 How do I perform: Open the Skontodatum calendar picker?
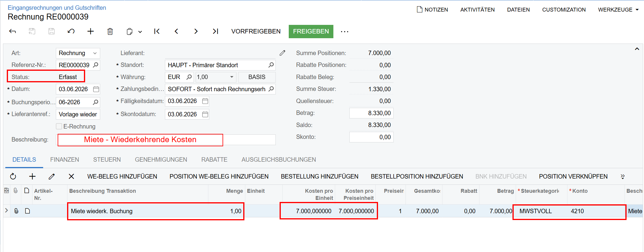tap(205, 114)
